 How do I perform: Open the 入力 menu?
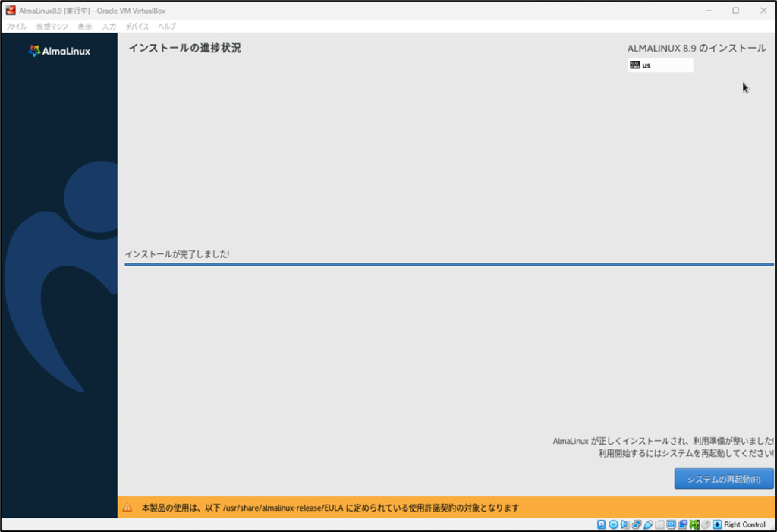point(109,27)
